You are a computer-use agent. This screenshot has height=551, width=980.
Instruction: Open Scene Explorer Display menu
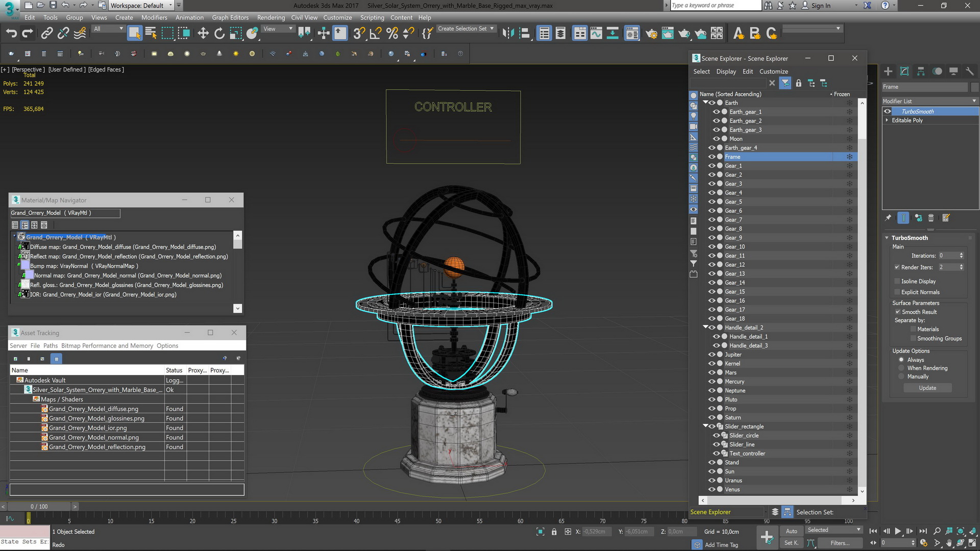726,71
